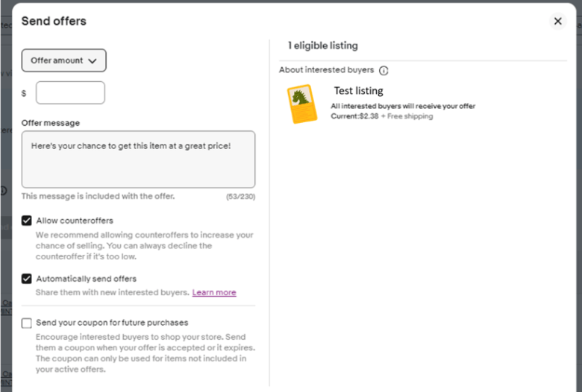This screenshot has height=392, width=582.
Task: Select the Test listing title
Action: (x=358, y=91)
